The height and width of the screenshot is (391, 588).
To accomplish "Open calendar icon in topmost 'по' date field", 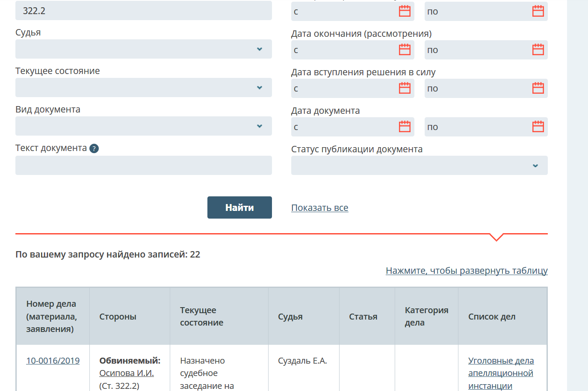I will click(538, 12).
